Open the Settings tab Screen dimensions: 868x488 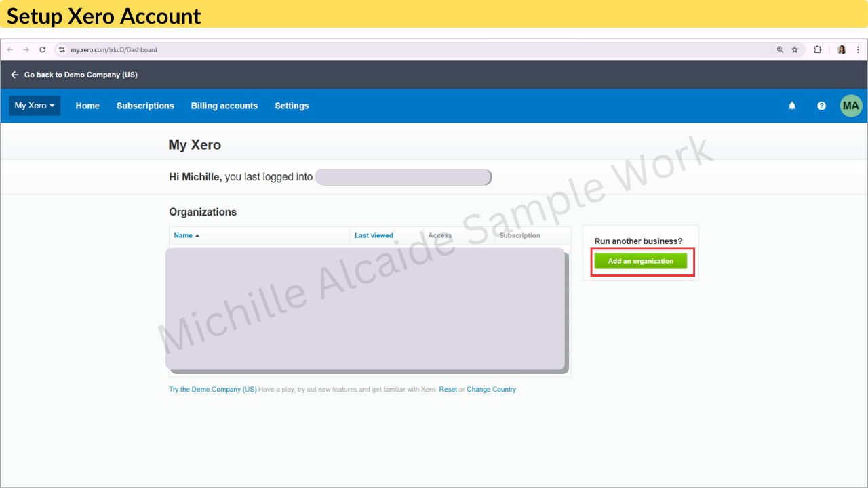(x=292, y=106)
